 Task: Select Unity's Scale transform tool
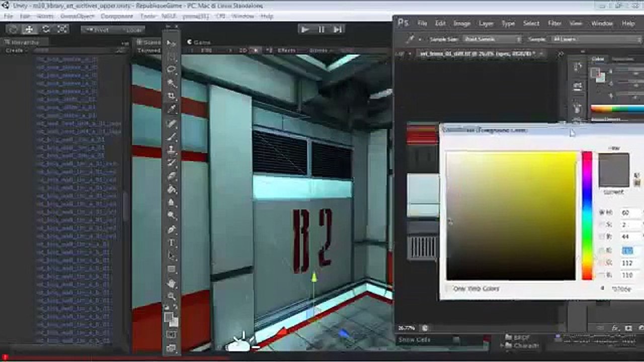pos(62,30)
